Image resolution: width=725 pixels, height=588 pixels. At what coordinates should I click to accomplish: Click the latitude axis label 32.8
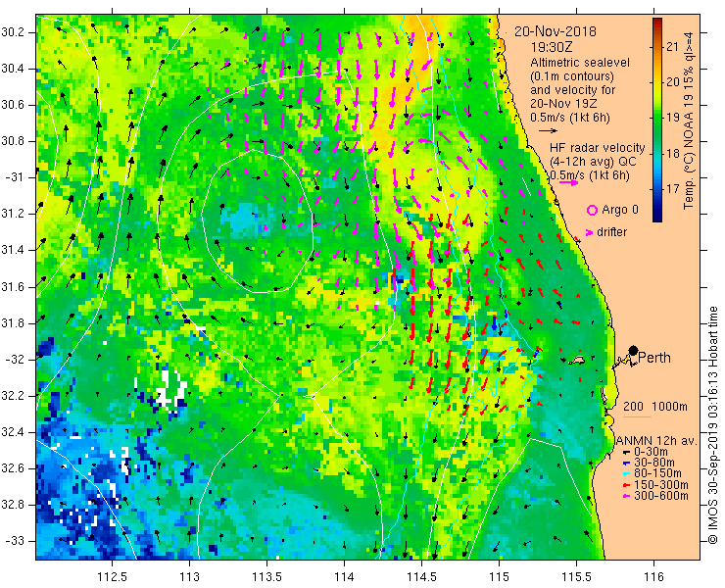click(11, 505)
